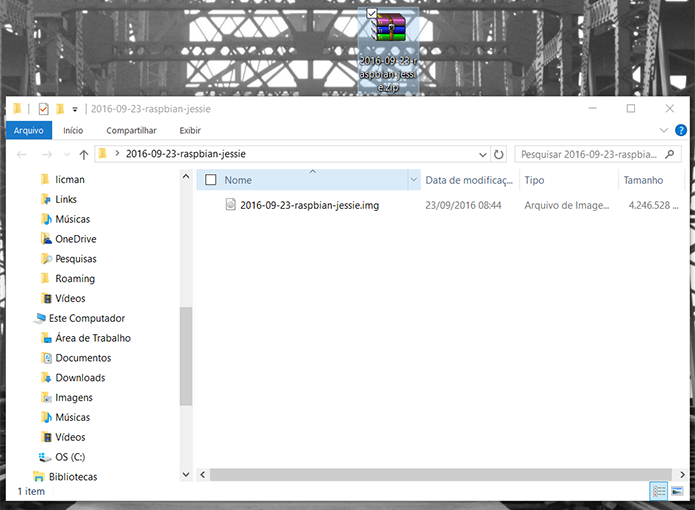The width and height of the screenshot is (695, 510).
Task: Click the Documentos folder icon
Action: click(x=46, y=358)
